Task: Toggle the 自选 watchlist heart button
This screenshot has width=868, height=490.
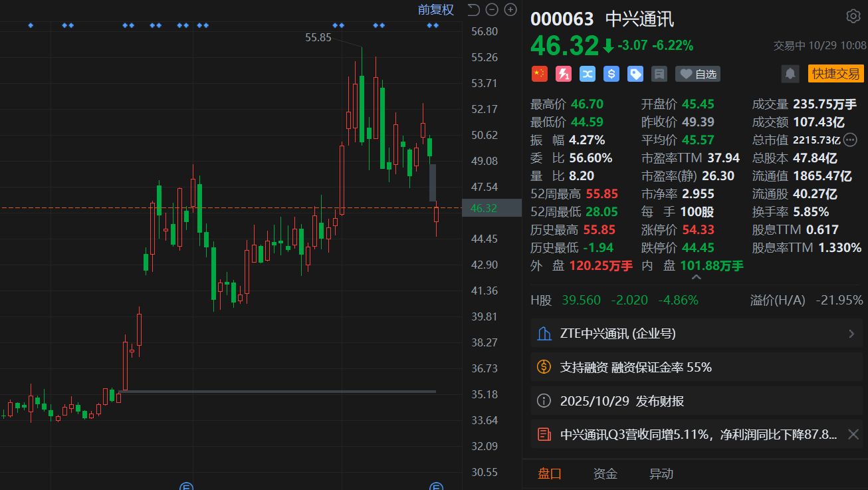Action: tap(698, 74)
